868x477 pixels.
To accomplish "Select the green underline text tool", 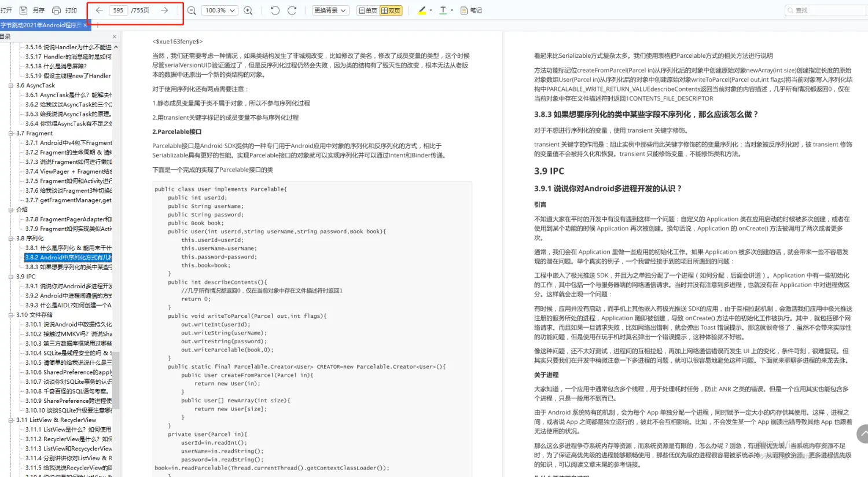I will (x=443, y=10).
